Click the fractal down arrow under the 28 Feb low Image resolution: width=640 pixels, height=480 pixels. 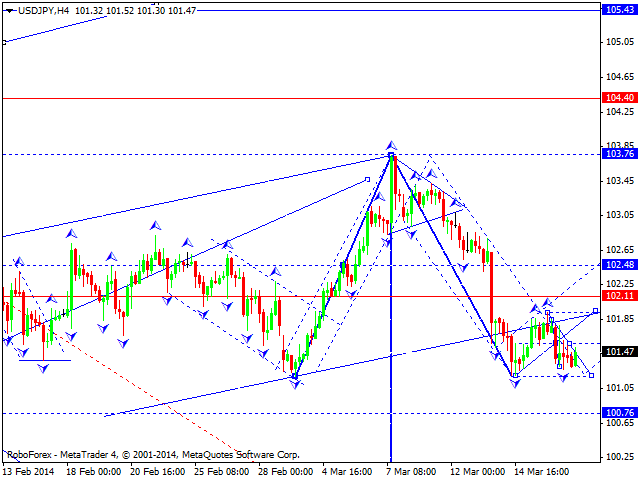tap(294, 385)
